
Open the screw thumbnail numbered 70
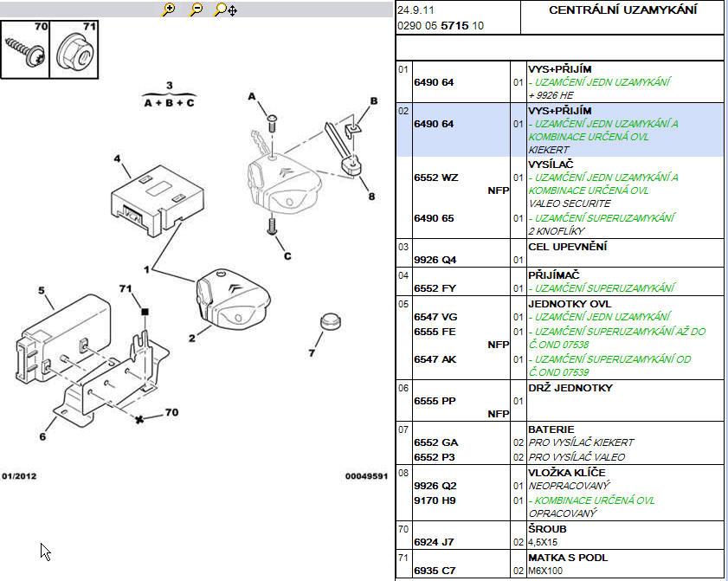[25, 49]
